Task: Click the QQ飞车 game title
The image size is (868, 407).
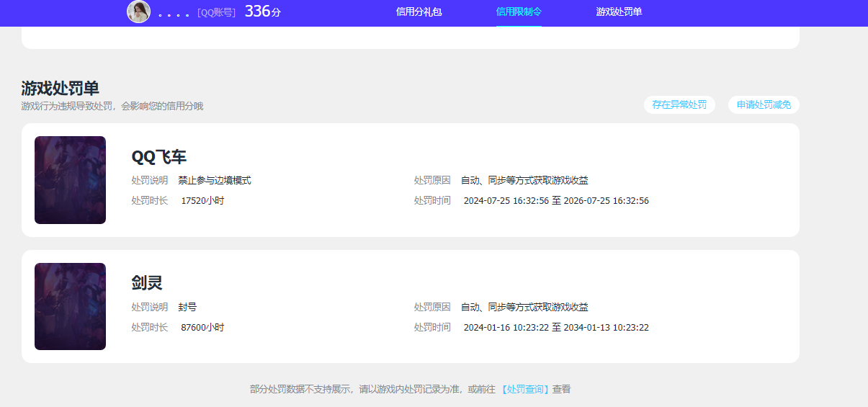Action: pos(159,157)
